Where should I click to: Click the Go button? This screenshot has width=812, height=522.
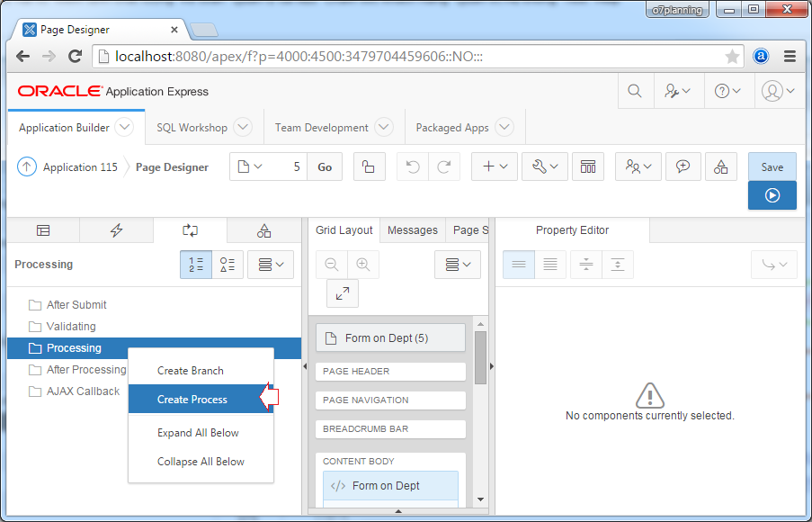tap(325, 166)
